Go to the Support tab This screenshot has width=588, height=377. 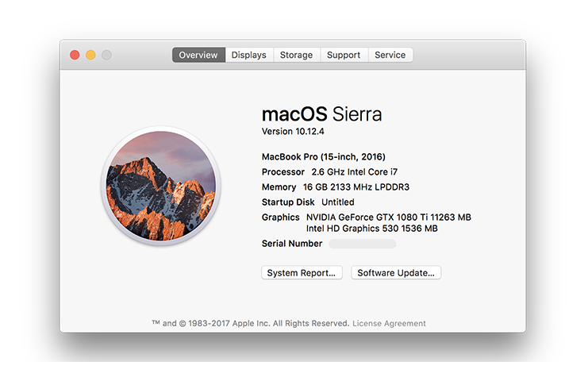click(x=344, y=55)
